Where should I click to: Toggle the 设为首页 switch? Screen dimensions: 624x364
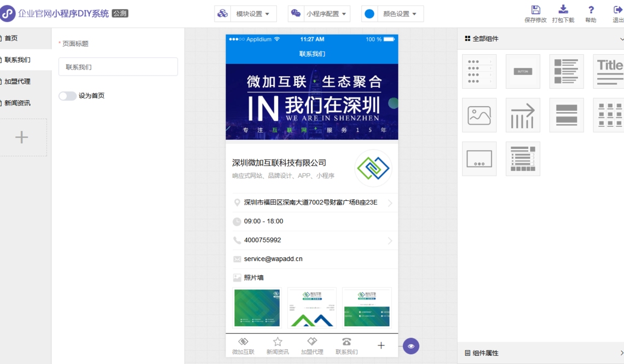67,96
